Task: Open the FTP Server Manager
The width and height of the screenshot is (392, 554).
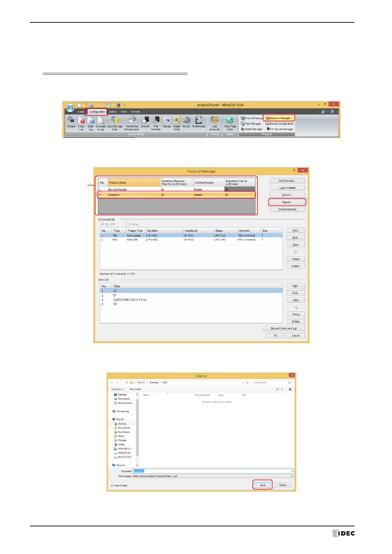Action: 279,129
